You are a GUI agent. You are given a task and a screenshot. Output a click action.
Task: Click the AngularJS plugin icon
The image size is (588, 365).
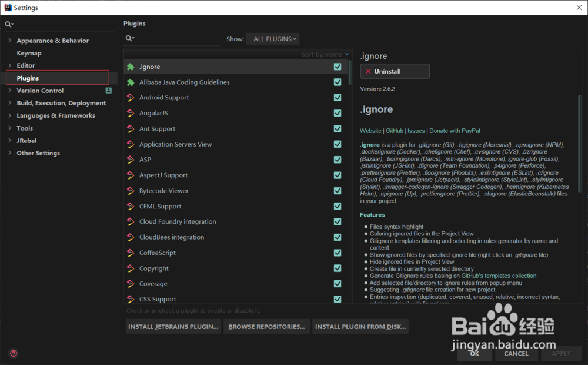pos(131,113)
